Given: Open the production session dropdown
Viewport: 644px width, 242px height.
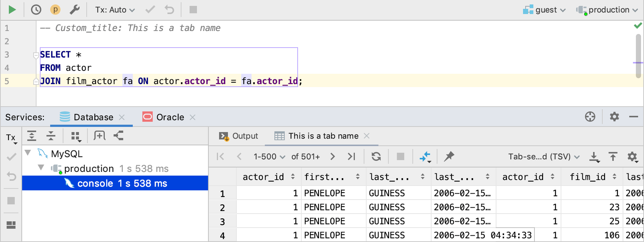Looking at the screenshot, I should [607, 10].
